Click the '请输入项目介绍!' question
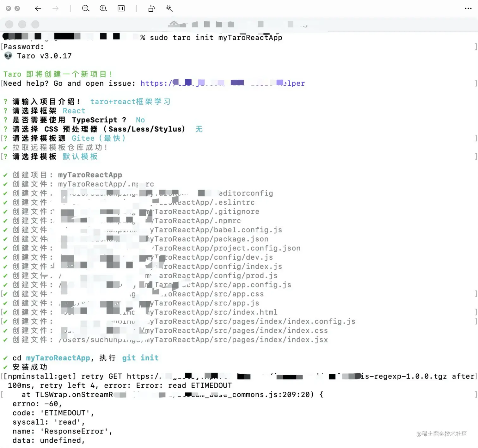The width and height of the screenshot is (478, 448). pos(46,102)
